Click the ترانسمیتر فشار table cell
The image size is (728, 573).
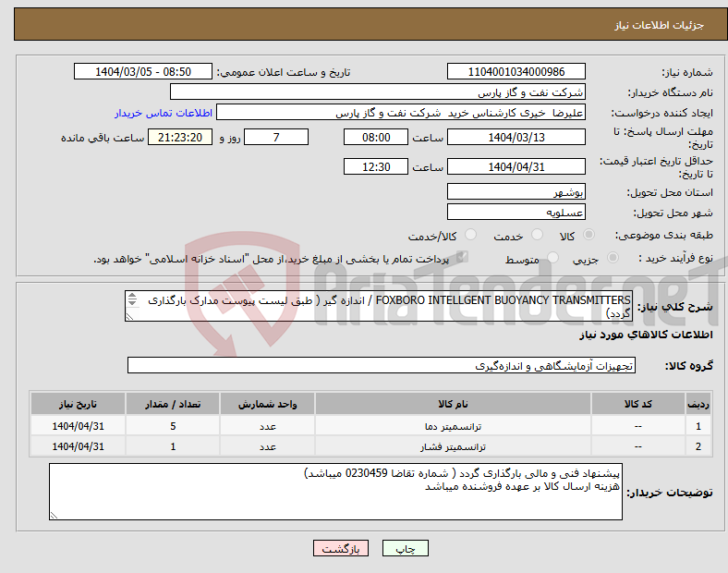[x=453, y=446]
